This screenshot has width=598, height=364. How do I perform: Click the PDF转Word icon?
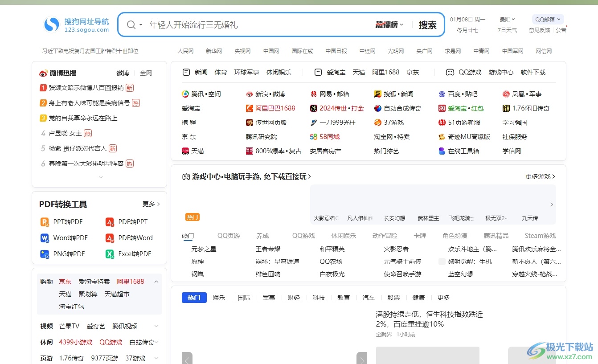(x=110, y=238)
